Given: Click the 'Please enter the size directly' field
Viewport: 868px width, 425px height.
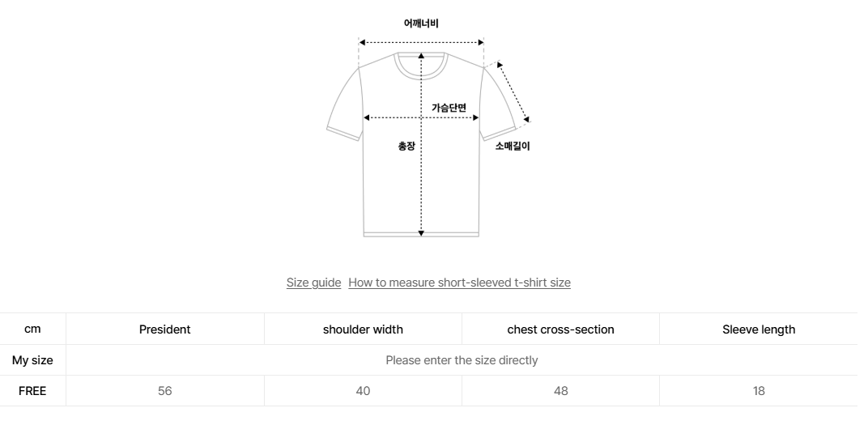Looking at the screenshot, I should point(462,360).
